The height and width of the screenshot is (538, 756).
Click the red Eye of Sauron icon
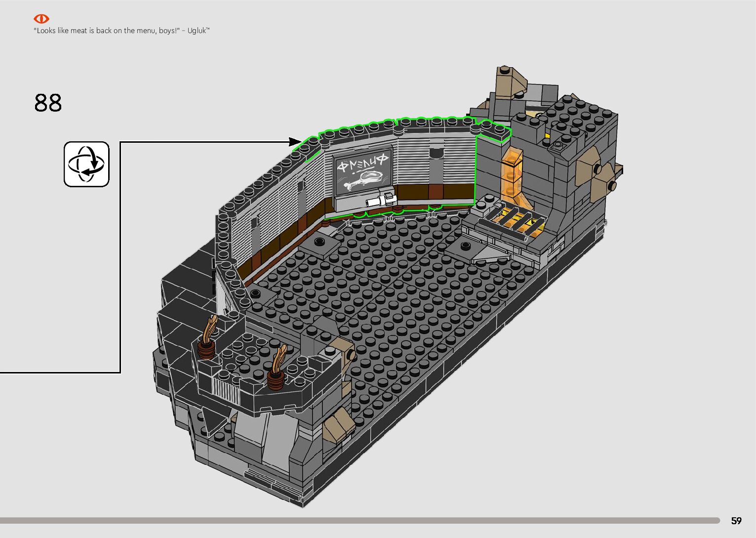click(41, 19)
